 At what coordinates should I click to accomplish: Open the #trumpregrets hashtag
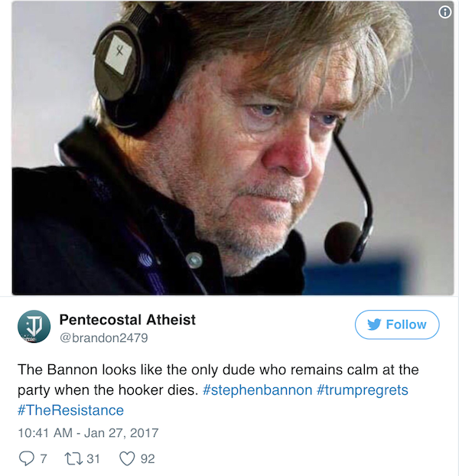tap(362, 390)
